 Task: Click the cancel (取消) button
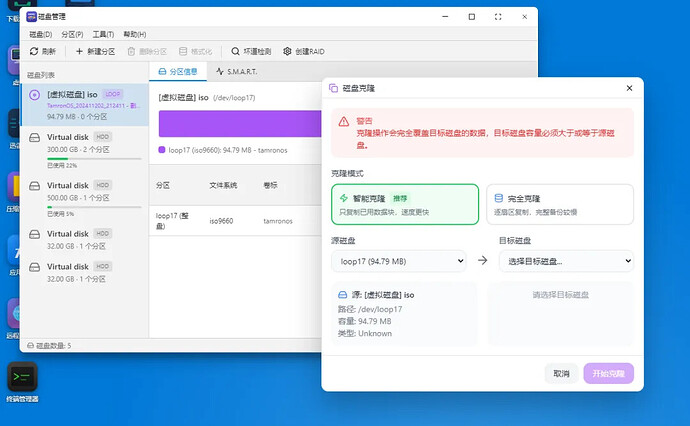[x=561, y=373]
